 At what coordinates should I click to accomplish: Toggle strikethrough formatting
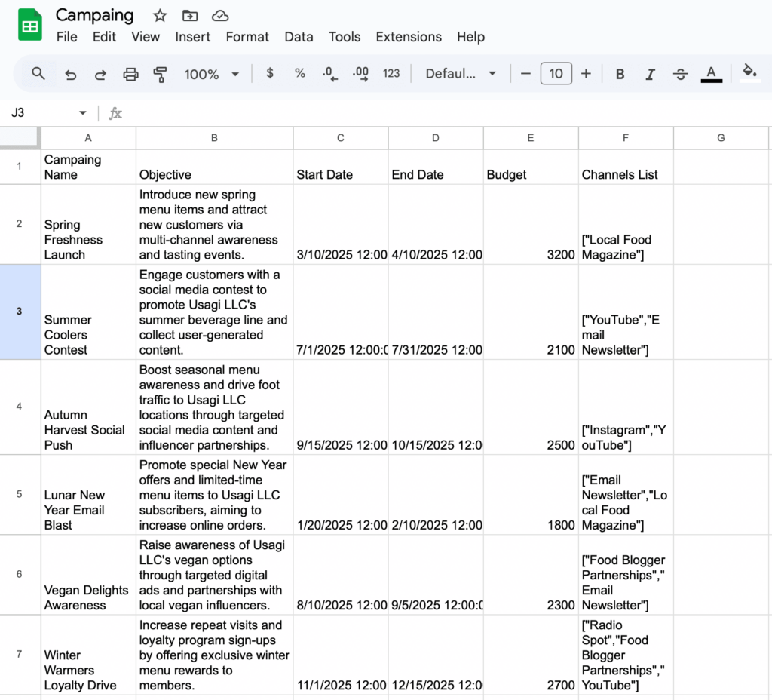pyautogui.click(x=680, y=74)
